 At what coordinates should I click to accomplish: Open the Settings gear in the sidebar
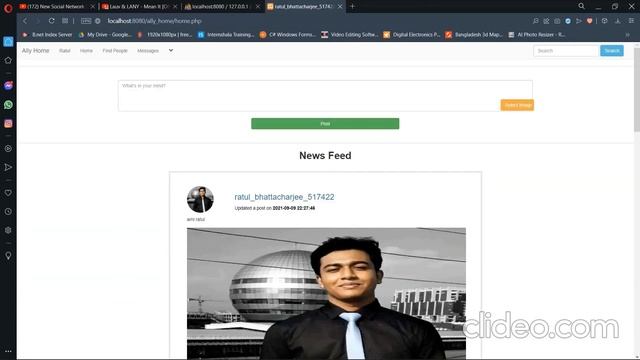click(8, 230)
